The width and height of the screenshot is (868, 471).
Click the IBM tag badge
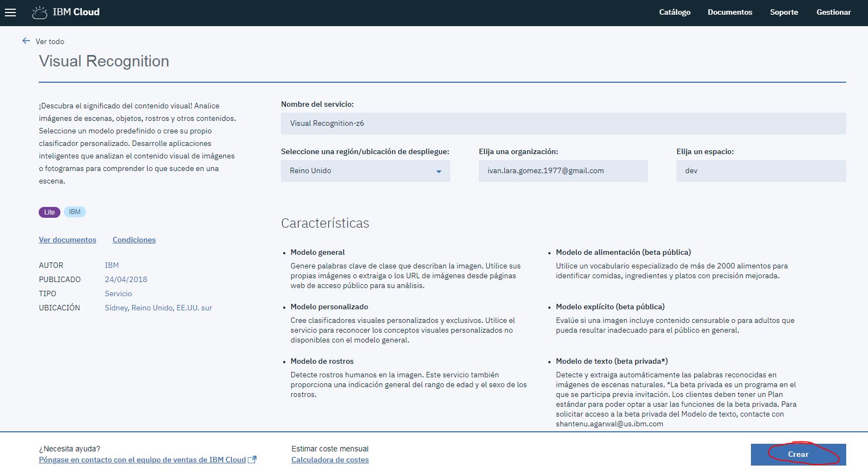[75, 212]
